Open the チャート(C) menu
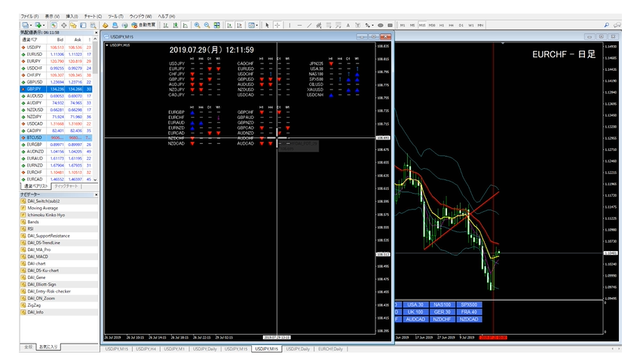Screen dimensions: 640x364 coord(93,17)
